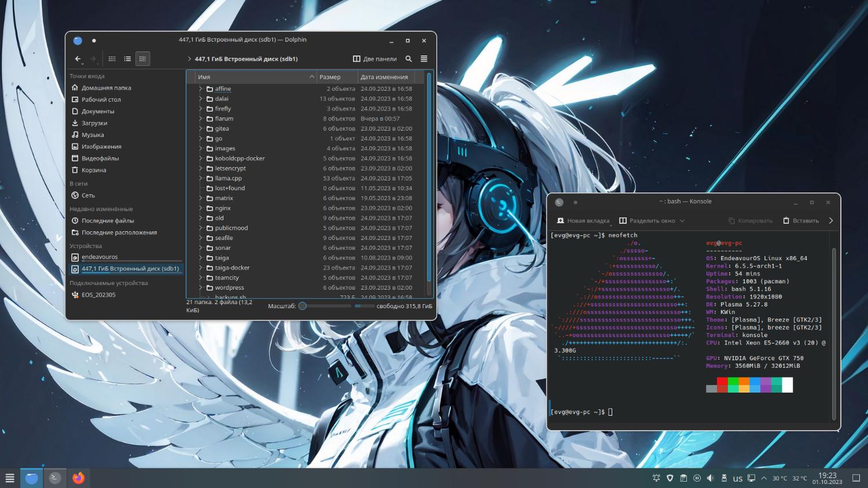Viewport: 868px width, 488px height.
Task: Switch keyboard layout indicator us
Action: [x=738, y=479]
